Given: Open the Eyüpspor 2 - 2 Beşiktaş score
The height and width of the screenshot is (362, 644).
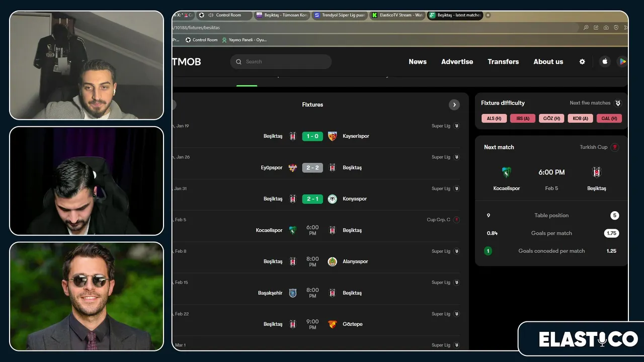Looking at the screenshot, I should (312, 167).
